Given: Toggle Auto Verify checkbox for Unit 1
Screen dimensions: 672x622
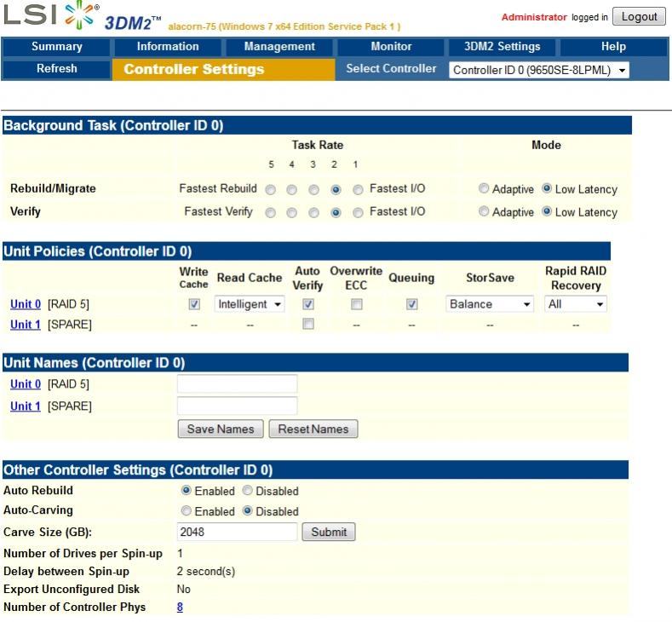Looking at the screenshot, I should (308, 324).
